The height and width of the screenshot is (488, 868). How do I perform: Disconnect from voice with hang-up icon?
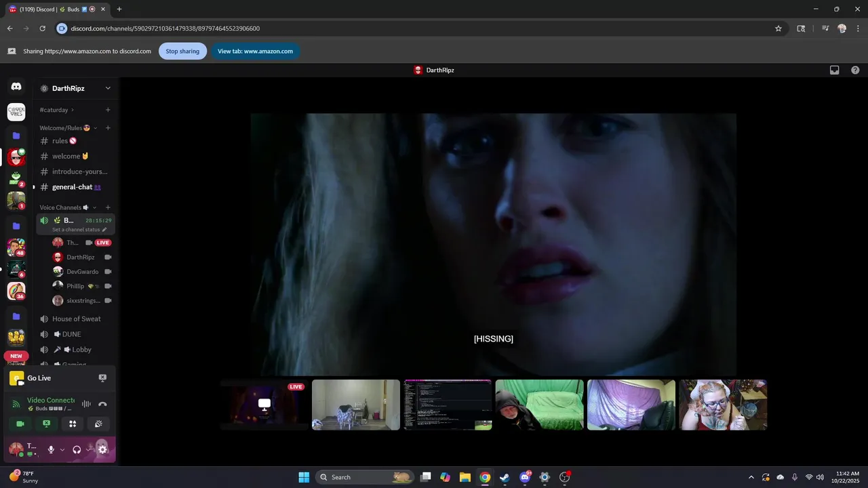[x=102, y=404]
